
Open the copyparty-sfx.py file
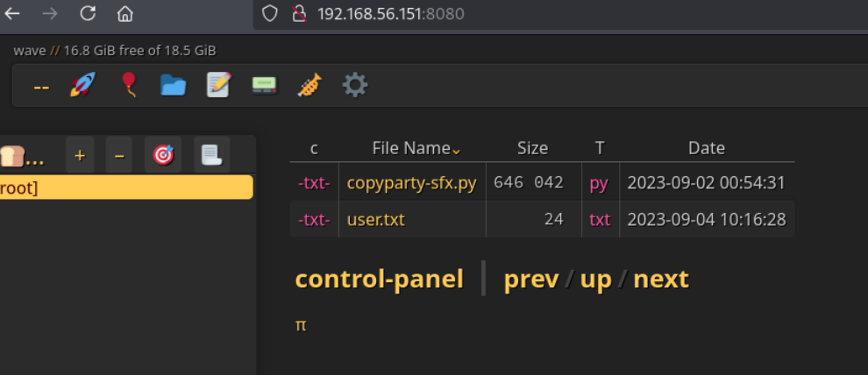coord(412,183)
